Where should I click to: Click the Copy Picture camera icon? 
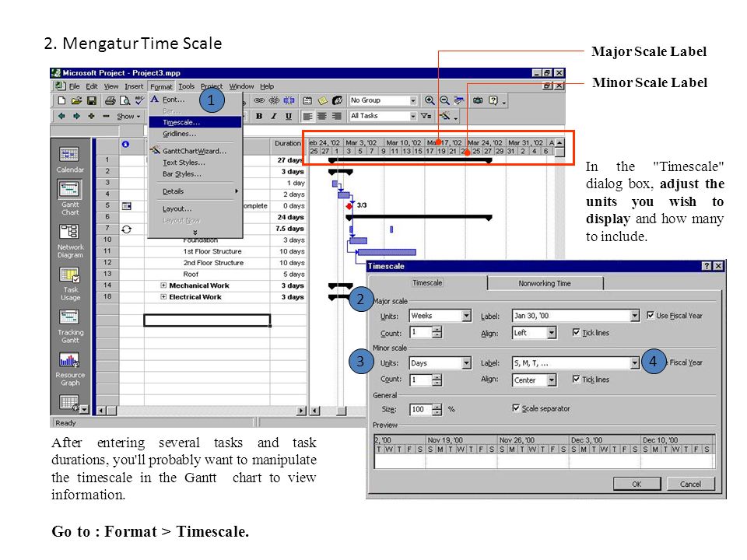click(x=478, y=100)
